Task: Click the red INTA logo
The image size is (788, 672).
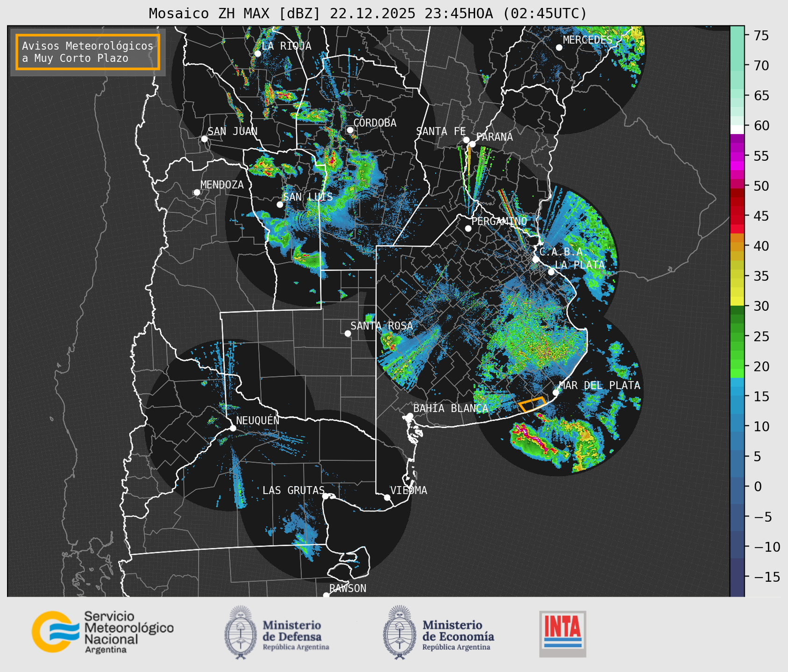Action: [563, 634]
